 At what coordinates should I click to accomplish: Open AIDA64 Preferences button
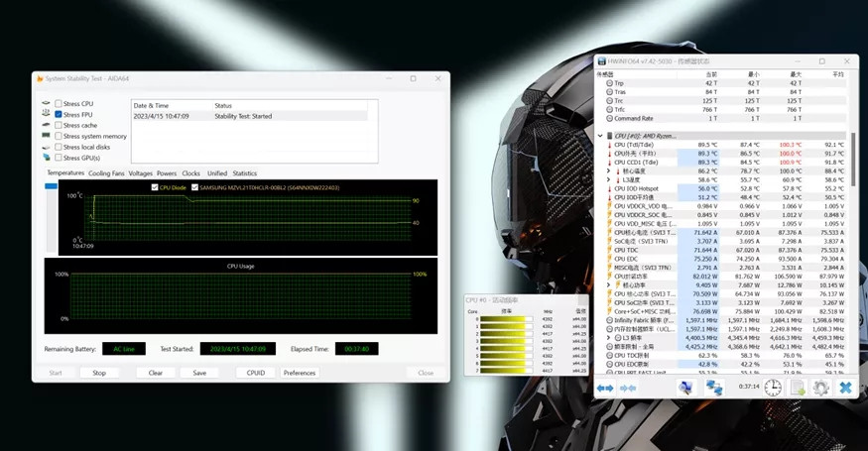click(300, 373)
